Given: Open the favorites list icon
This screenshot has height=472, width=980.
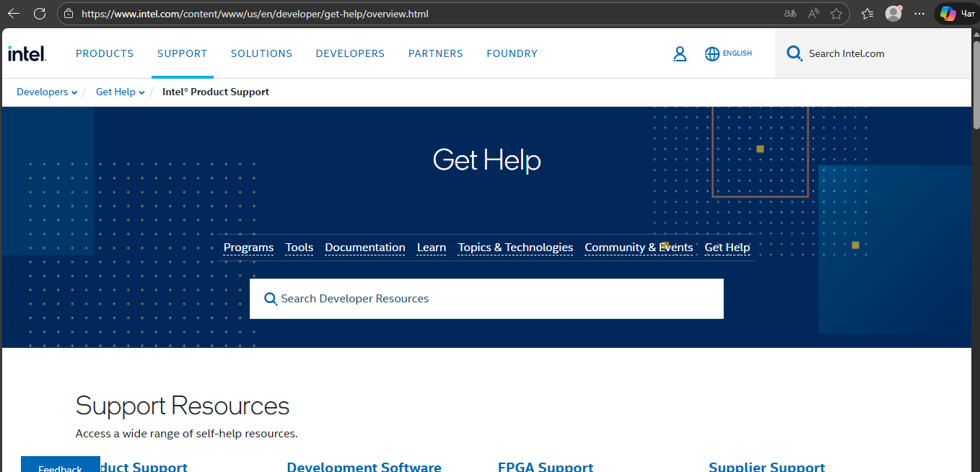Looking at the screenshot, I should (x=867, y=14).
